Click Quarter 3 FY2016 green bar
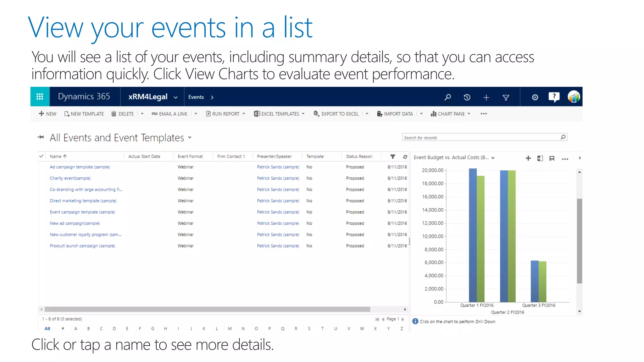This screenshot has height=362, width=644. [542, 282]
